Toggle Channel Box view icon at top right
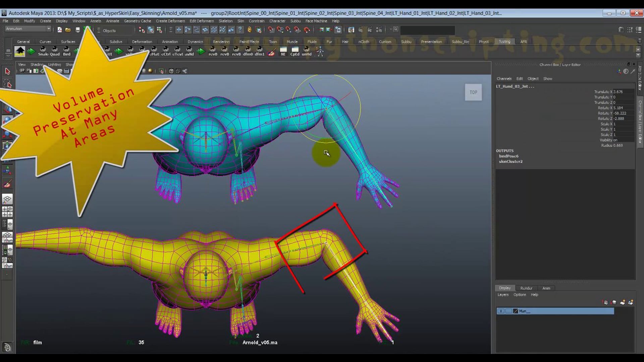Viewport: 644px width, 362px height. [638, 29]
